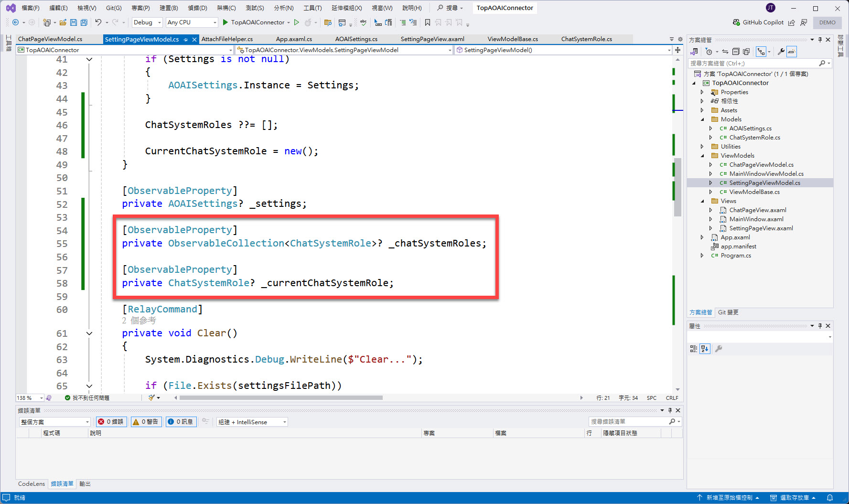This screenshot has height=504, width=849.
Task: Toggle the 0 錯誤 errors filter
Action: (x=111, y=422)
